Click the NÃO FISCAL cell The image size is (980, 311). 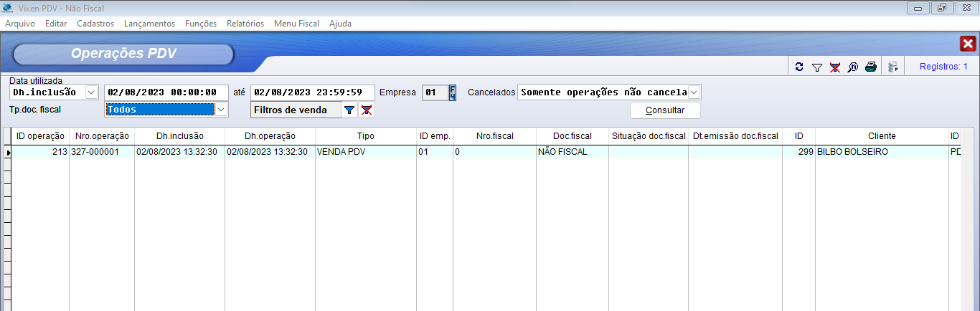pos(573,152)
